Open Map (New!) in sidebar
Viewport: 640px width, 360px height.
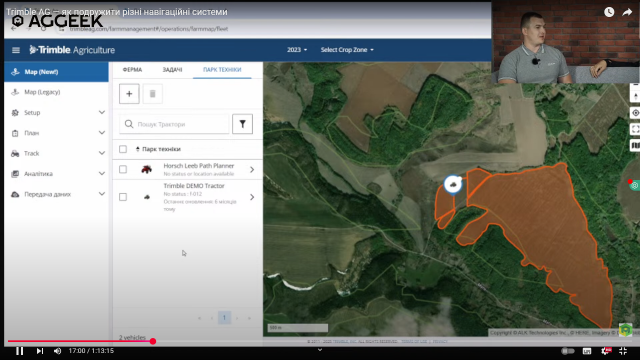(x=56, y=72)
